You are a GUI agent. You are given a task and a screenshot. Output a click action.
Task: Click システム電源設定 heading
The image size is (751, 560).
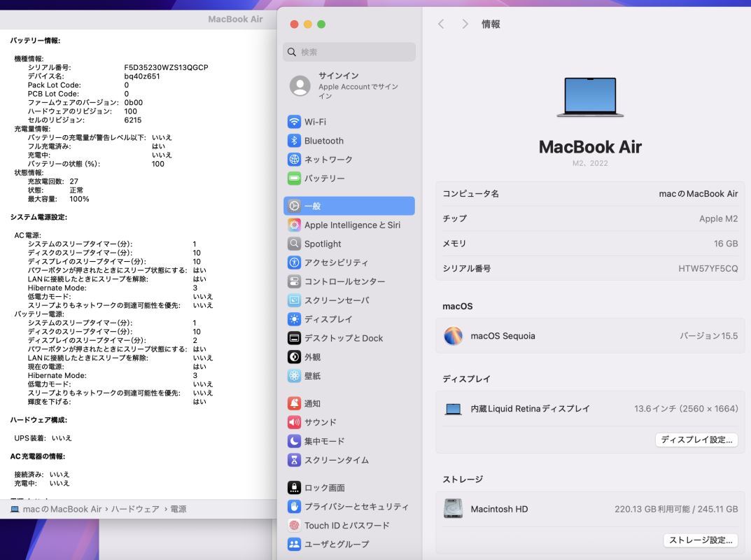[x=38, y=217]
